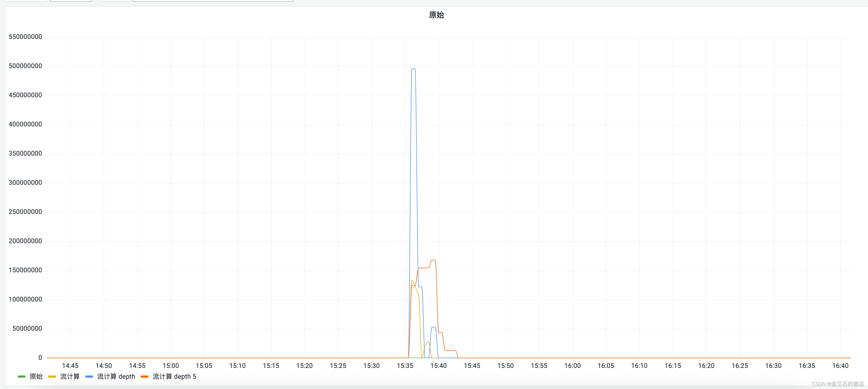868x389 pixels.
Task: Toggle the 原始 series in the legend
Action: (x=36, y=377)
